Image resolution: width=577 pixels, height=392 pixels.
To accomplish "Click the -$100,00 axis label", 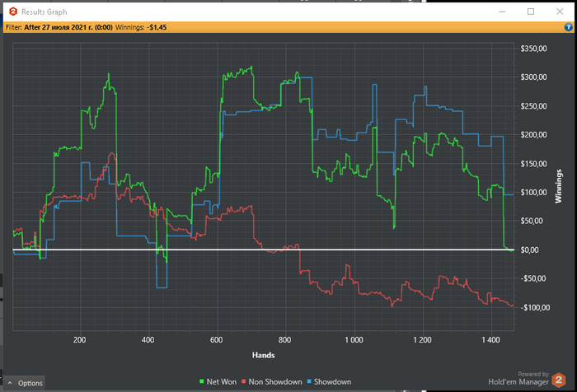I will tap(535, 308).
